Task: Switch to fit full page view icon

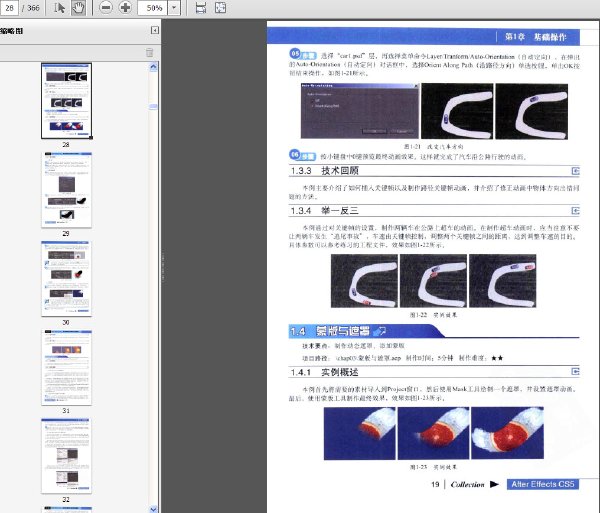Action: click(x=220, y=8)
